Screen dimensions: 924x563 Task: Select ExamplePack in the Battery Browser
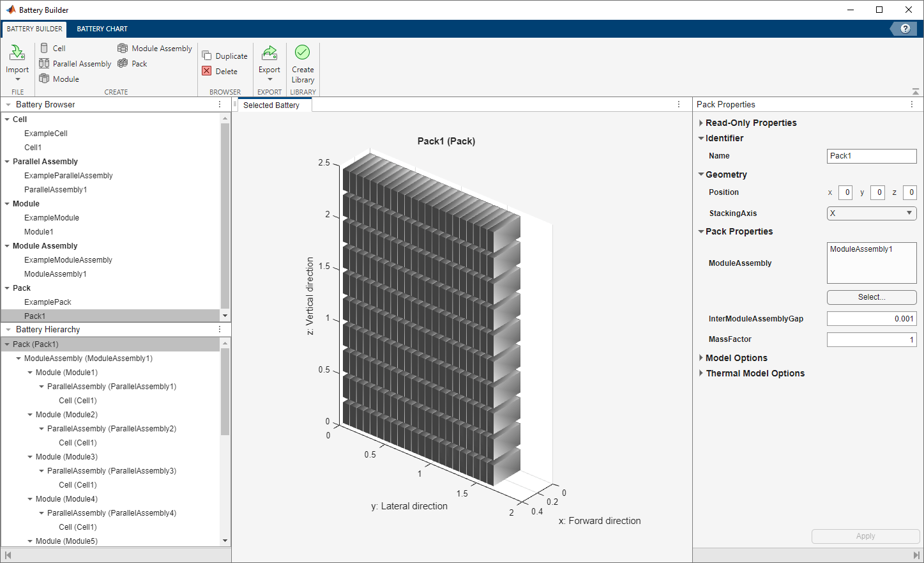[x=48, y=302]
